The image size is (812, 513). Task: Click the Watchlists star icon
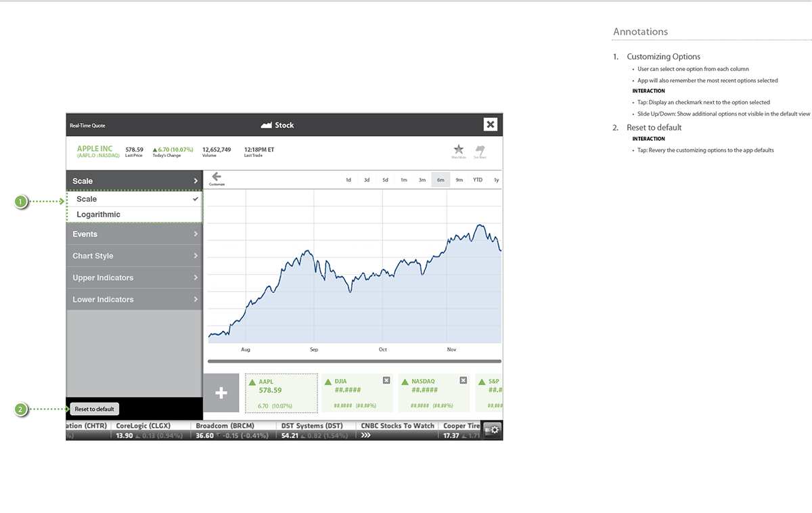coord(458,150)
